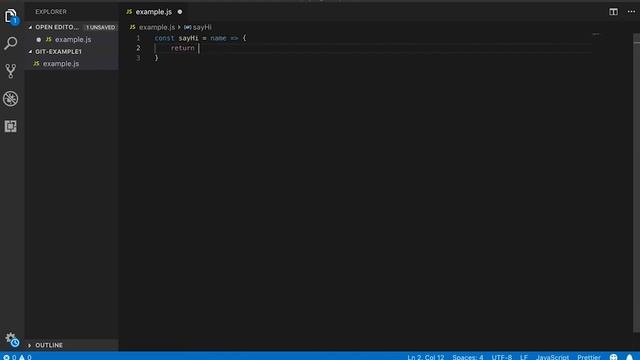Select the JavaScript language mode
The width and height of the screenshot is (640, 360).
553,357
